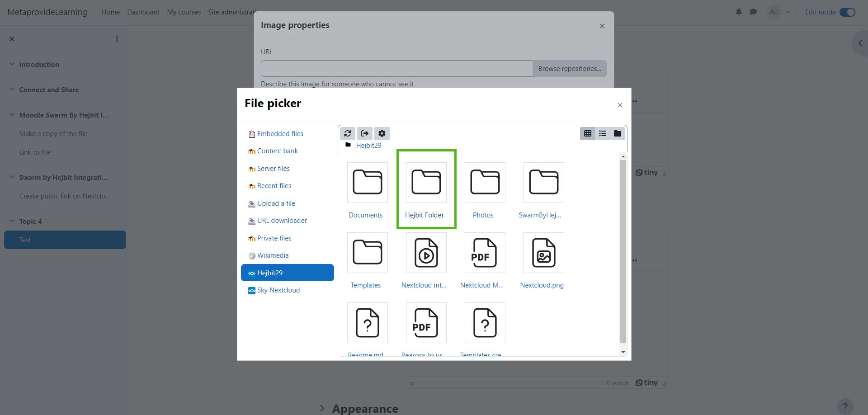Open the Templates folder
The image size is (868, 415).
click(367, 253)
